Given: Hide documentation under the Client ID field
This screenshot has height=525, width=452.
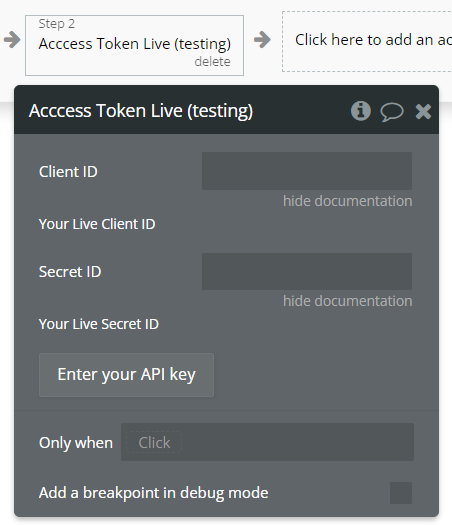Looking at the screenshot, I should click(348, 201).
